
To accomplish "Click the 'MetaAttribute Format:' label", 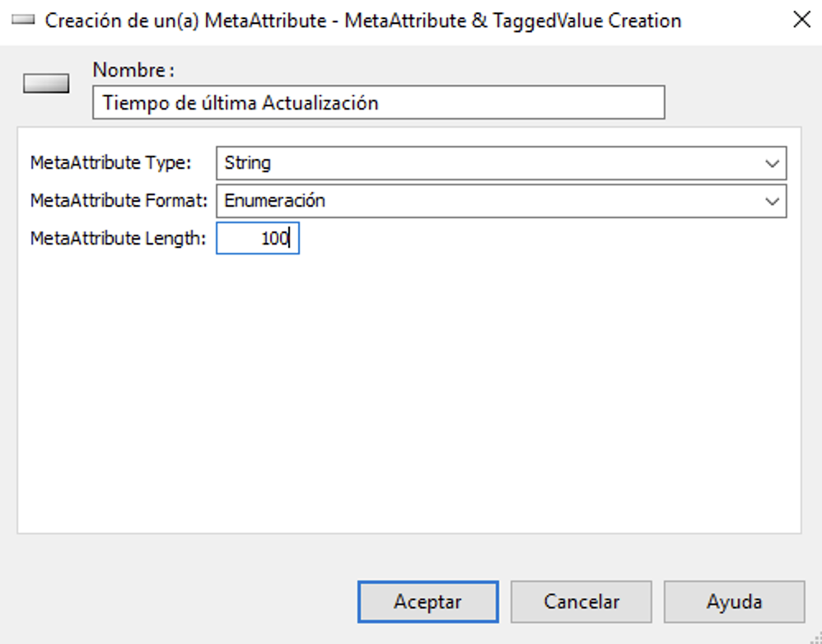I will pos(119,201).
